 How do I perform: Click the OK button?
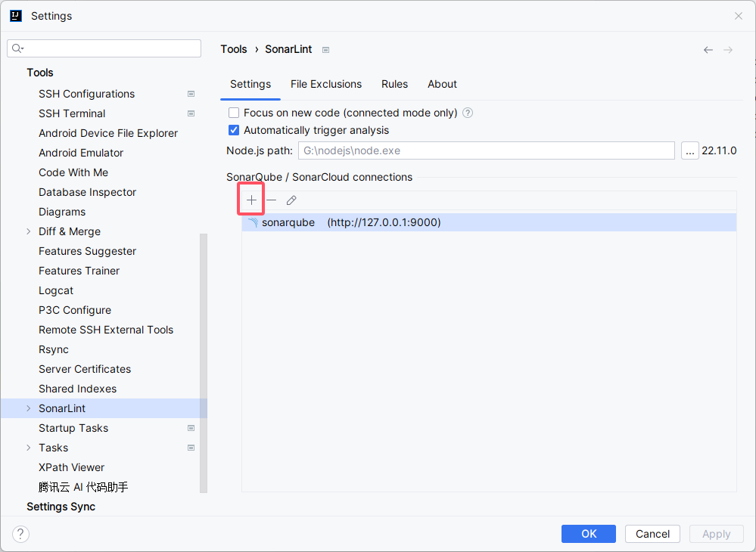(x=588, y=534)
